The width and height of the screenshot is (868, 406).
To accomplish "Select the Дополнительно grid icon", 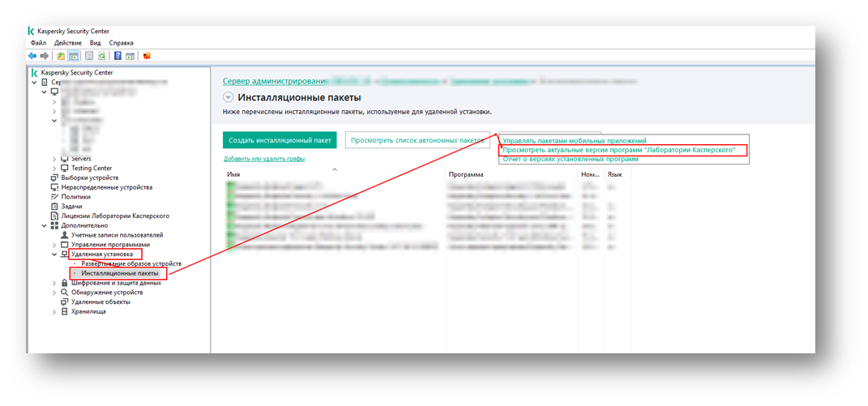I will click(54, 225).
